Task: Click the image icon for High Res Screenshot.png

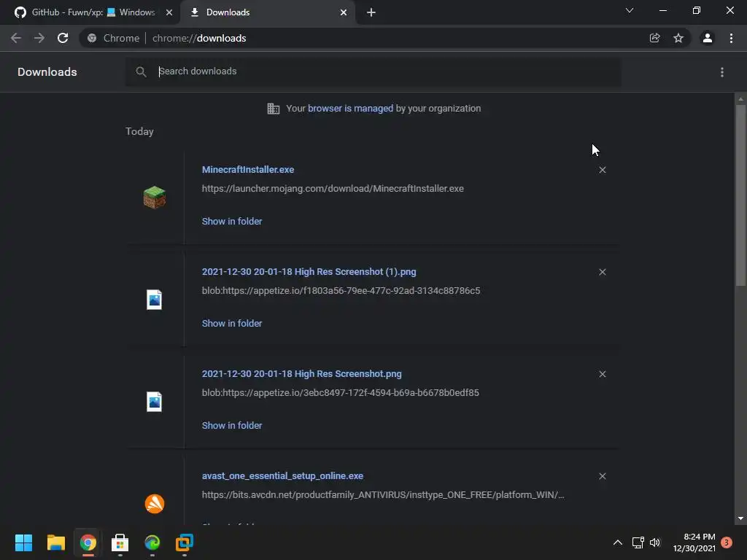Action: click(x=155, y=402)
